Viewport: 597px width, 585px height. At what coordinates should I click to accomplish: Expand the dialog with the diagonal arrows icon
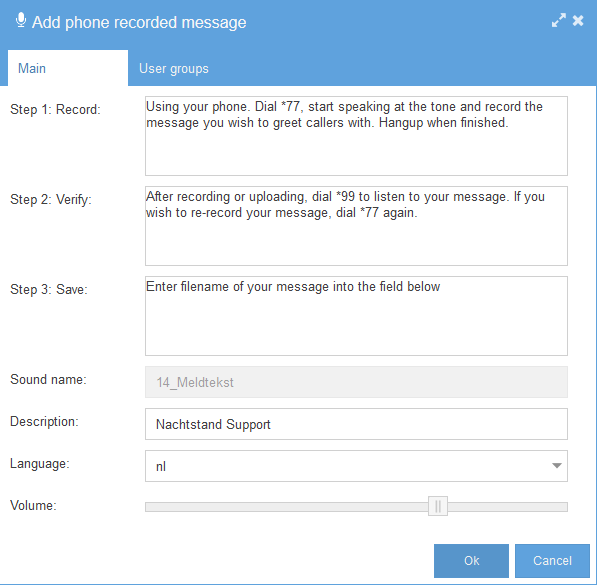pyautogui.click(x=559, y=21)
